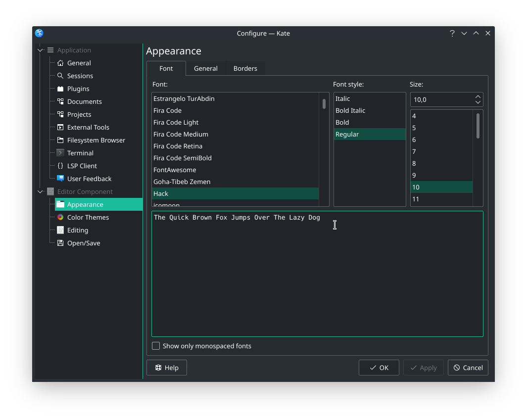The image size is (527, 420).
Task: Click the Filesystem Browser folder icon
Action: (x=60, y=140)
